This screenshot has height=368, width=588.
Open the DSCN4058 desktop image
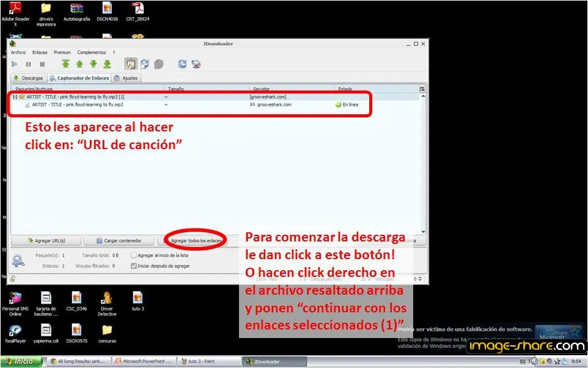click(x=107, y=12)
